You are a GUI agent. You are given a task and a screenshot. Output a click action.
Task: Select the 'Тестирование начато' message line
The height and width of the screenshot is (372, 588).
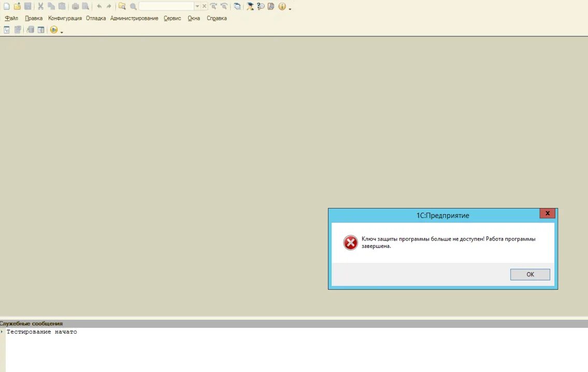(41, 332)
